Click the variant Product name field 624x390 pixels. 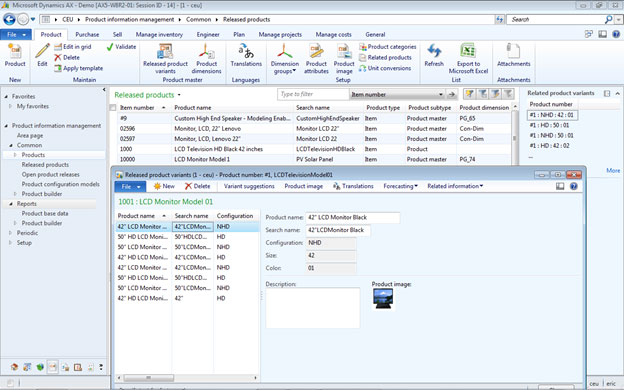click(x=353, y=217)
